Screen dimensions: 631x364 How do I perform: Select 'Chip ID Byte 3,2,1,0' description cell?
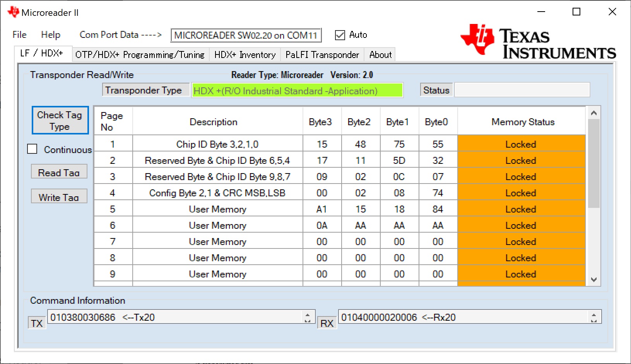pyautogui.click(x=217, y=144)
